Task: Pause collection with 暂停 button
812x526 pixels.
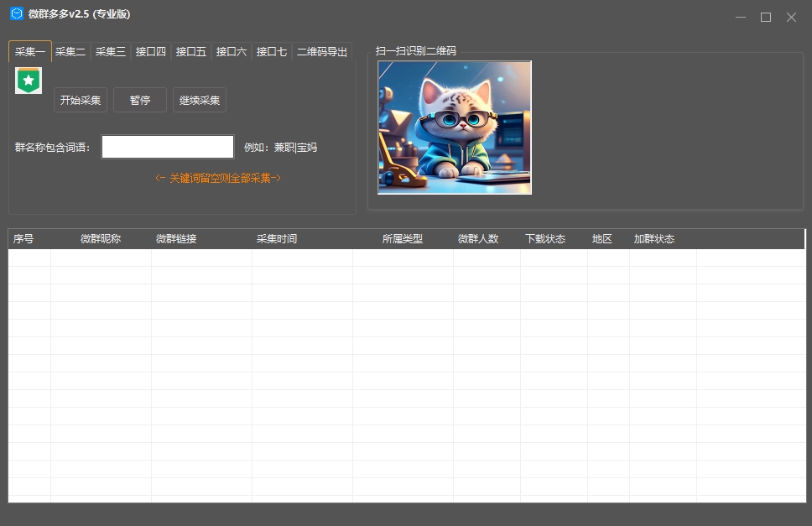Action: pyautogui.click(x=140, y=100)
